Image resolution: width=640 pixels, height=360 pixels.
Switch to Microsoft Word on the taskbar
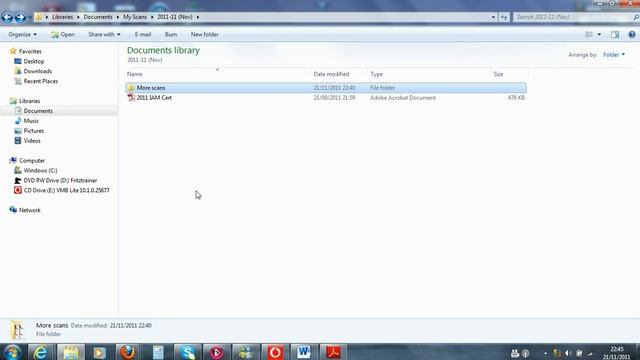click(304, 352)
